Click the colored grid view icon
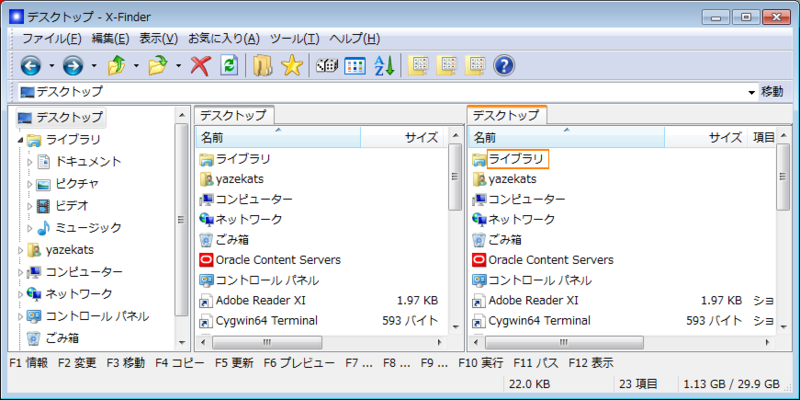The image size is (800, 400). pos(355,66)
